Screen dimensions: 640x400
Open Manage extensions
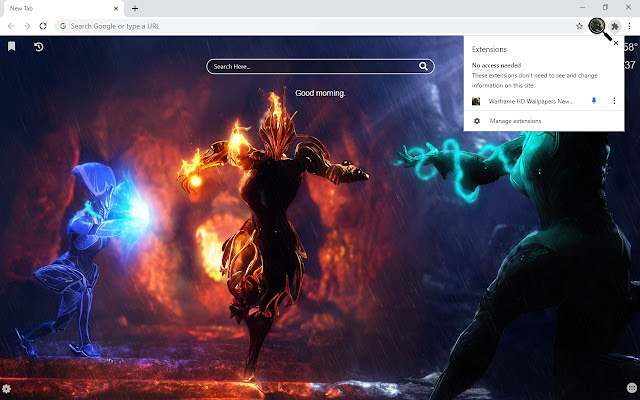tap(544, 121)
